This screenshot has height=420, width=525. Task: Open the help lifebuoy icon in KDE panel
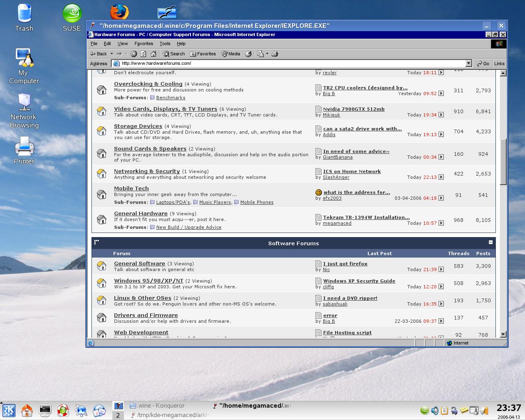63,410
